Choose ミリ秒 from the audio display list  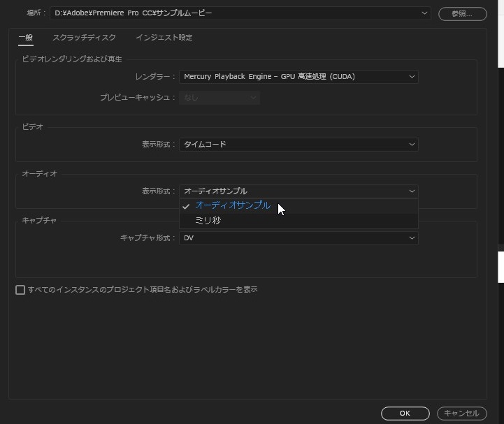[x=208, y=221]
